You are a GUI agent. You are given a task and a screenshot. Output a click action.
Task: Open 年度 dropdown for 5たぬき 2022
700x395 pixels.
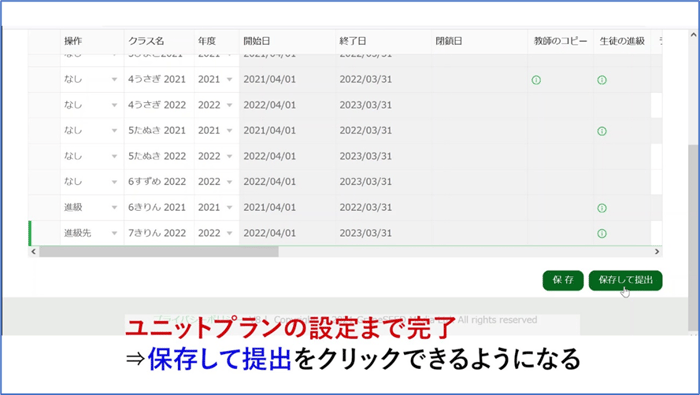coord(229,156)
